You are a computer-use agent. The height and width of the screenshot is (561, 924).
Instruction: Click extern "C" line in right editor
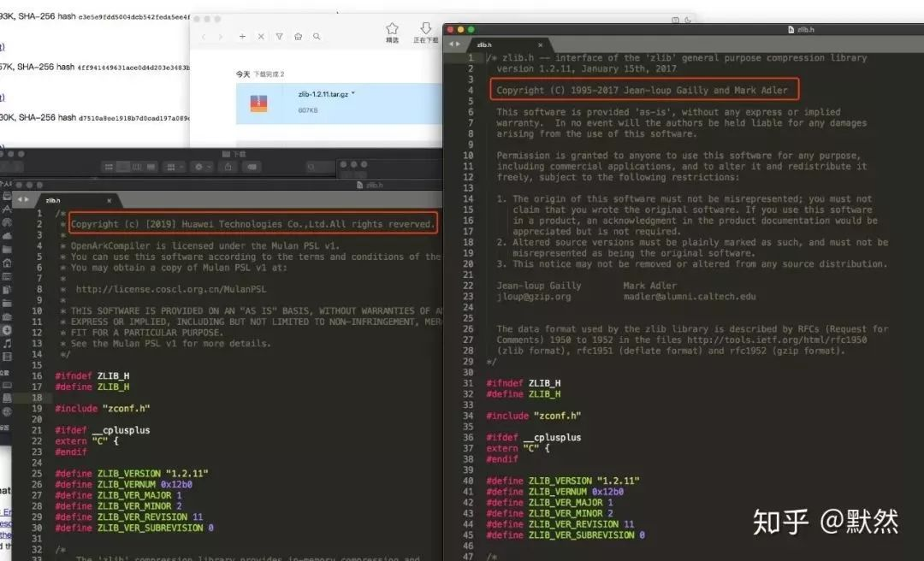click(x=518, y=448)
